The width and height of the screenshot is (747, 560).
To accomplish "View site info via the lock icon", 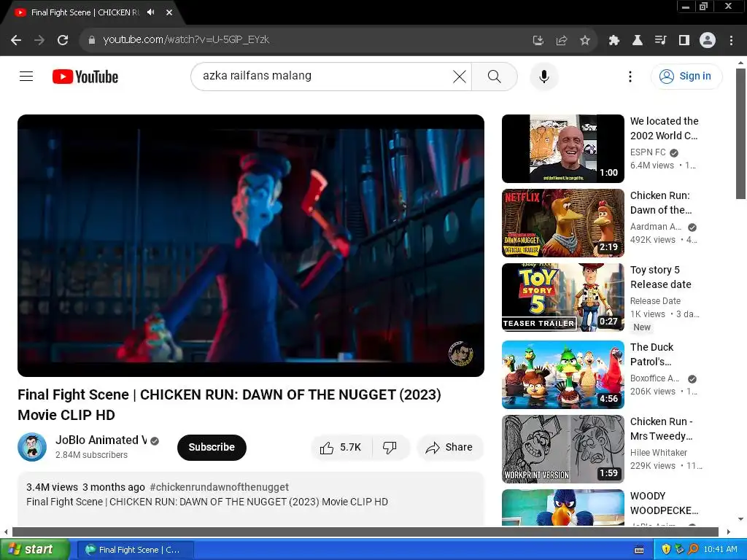I will coord(92,40).
